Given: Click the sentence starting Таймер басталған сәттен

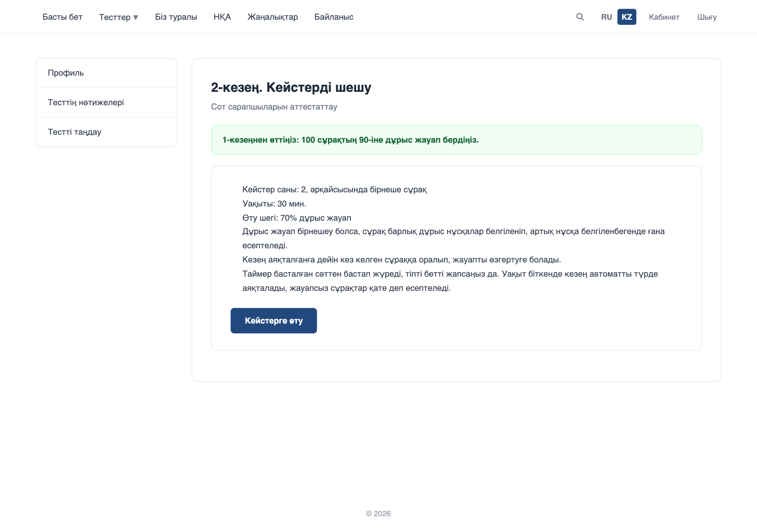Looking at the screenshot, I should pos(450,281).
